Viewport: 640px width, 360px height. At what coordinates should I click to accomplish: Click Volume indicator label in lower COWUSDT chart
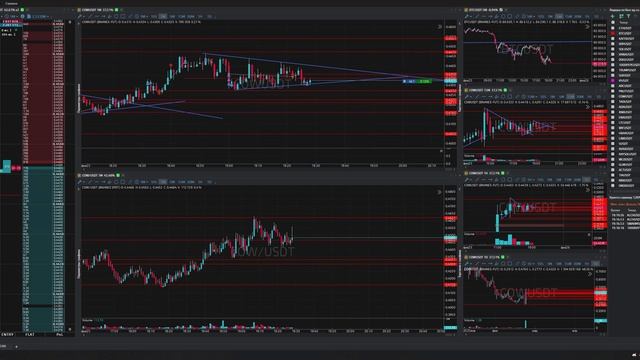(x=87, y=321)
